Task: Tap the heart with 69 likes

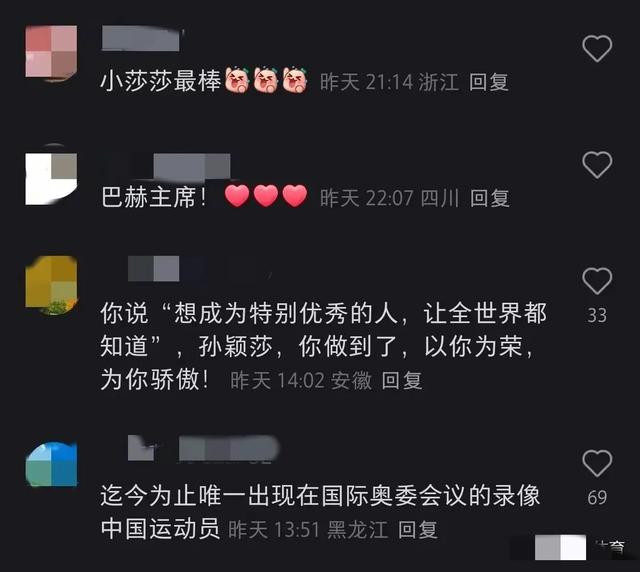Action: tap(597, 463)
